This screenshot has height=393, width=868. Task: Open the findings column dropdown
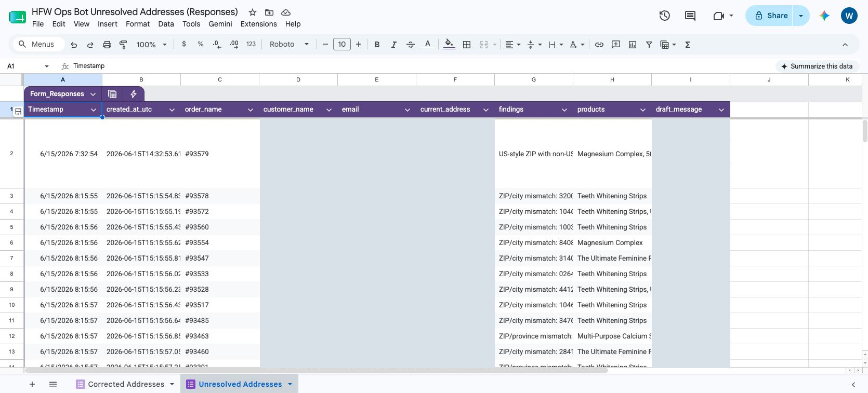[x=564, y=110]
